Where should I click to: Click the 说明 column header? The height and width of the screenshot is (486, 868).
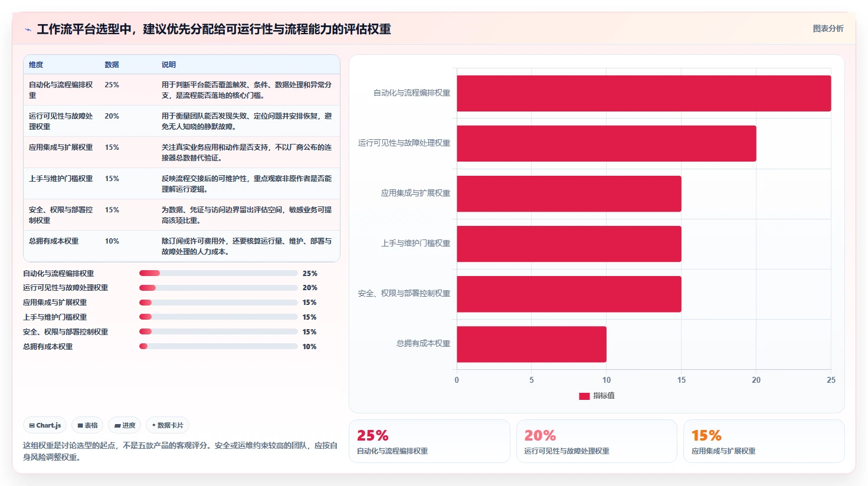coord(169,65)
